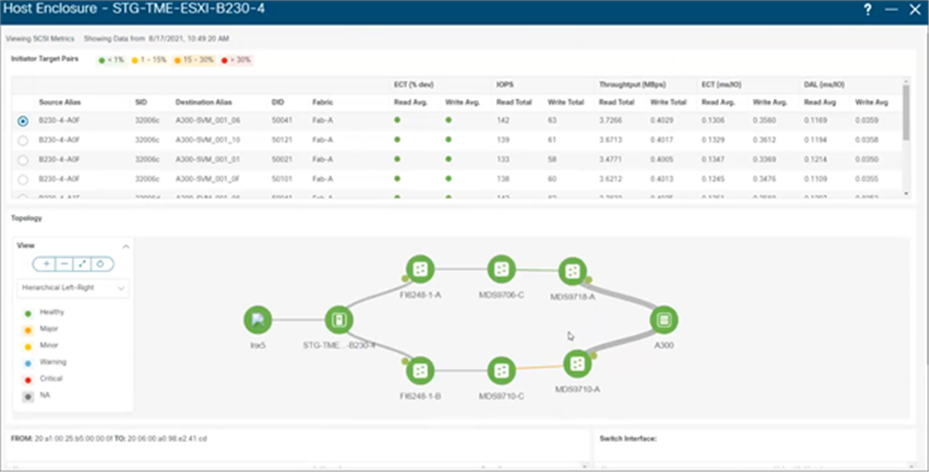Viewport: 929px width, 472px height.
Task: Click the Source Alias column header
Action: pos(60,102)
